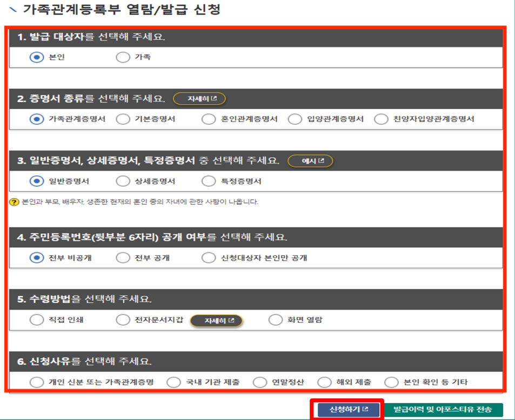515x420 pixels.
Task: Choose 연말정산 as the application reason
Action: [x=259, y=382]
